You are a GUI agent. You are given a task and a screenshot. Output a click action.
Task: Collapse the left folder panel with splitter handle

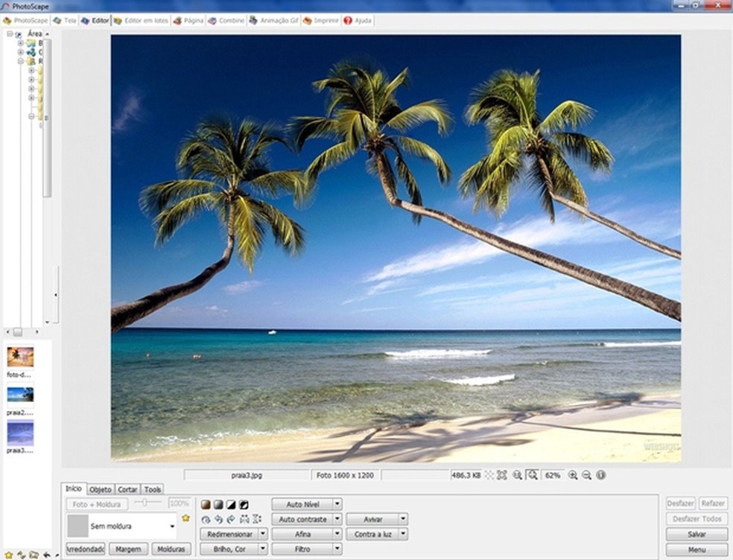[57, 295]
